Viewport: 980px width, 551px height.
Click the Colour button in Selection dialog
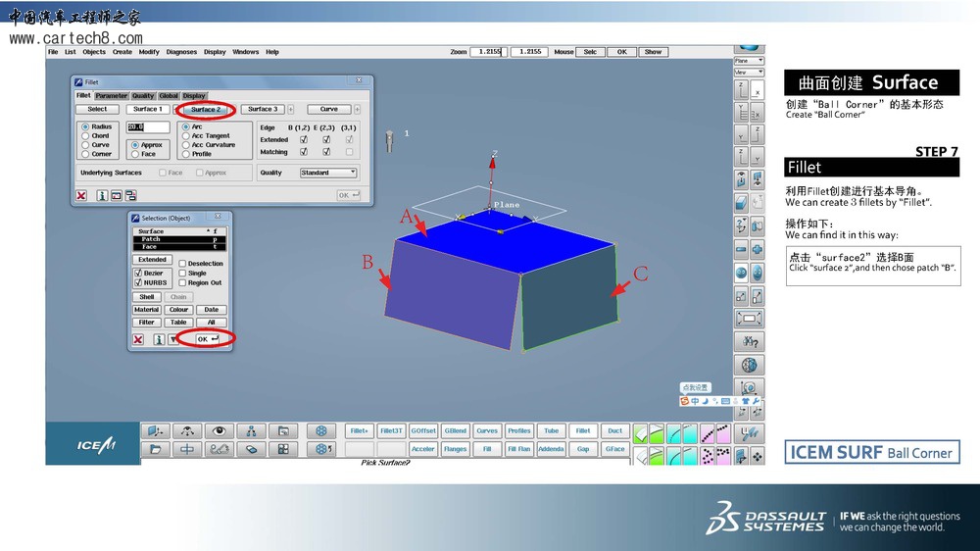point(178,310)
